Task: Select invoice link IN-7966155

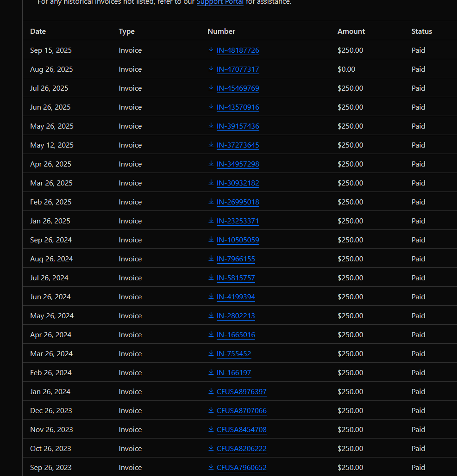Action: coord(236,259)
